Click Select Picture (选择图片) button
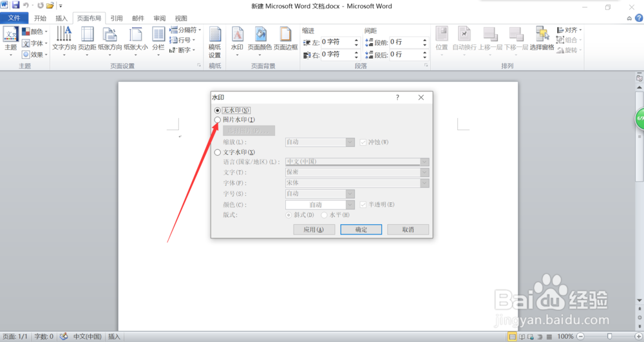Image resolution: width=644 pixels, height=342 pixels. pos(249,131)
